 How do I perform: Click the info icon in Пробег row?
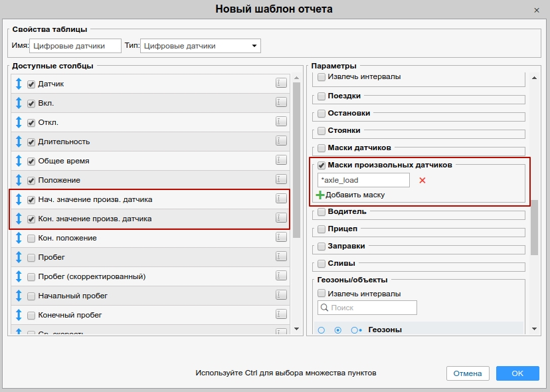(281, 256)
